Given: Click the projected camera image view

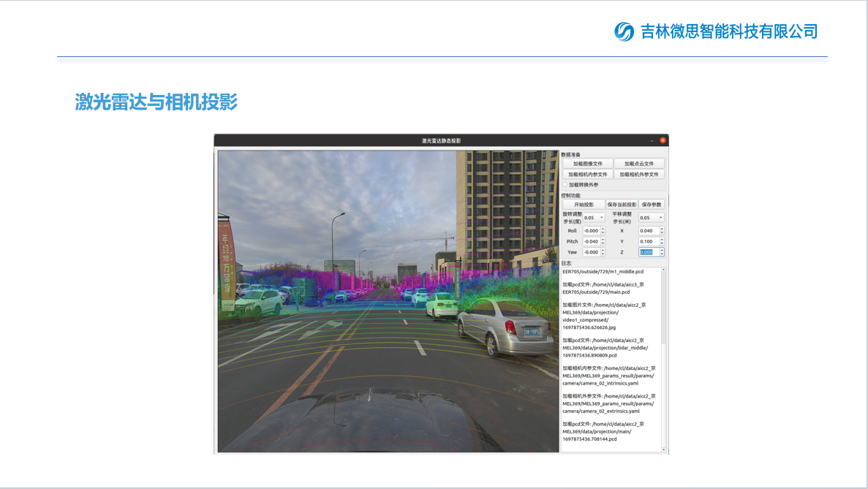Looking at the screenshot, I should pyautogui.click(x=388, y=301).
